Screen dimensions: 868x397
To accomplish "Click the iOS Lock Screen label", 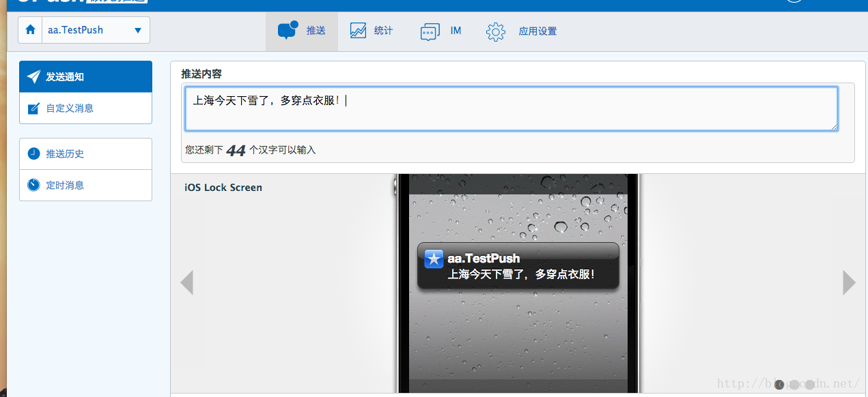I will pyautogui.click(x=223, y=188).
